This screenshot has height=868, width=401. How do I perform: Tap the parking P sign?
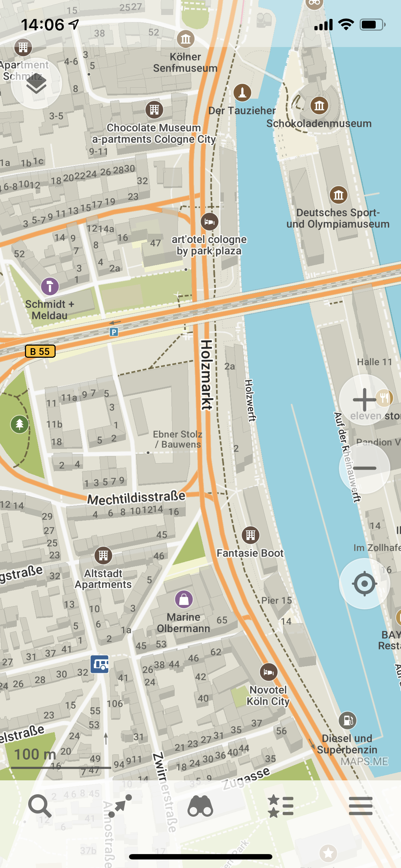114,332
